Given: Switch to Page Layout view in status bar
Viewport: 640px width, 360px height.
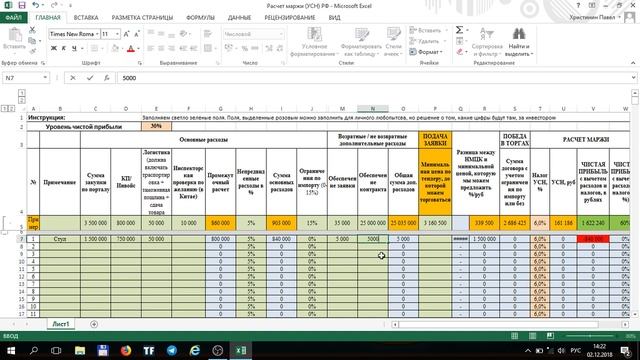Looking at the screenshot, I should pyautogui.click(x=532, y=336).
